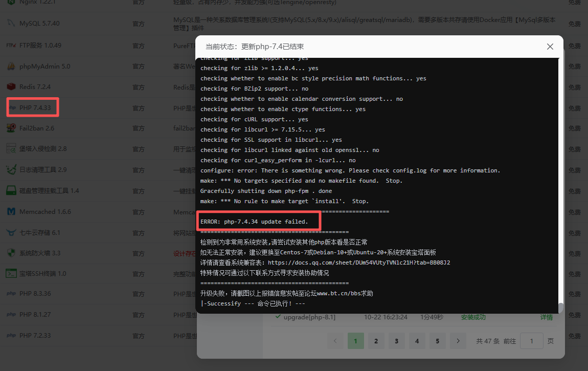588x371 pixels.
Task: Click the blue Memcached 1.6.6 icon
Action: [11, 211]
